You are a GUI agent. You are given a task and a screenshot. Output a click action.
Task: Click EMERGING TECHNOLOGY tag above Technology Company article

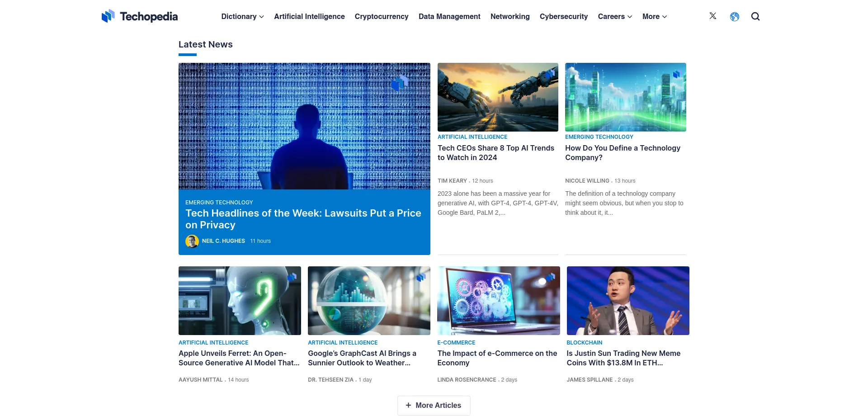coord(599,137)
